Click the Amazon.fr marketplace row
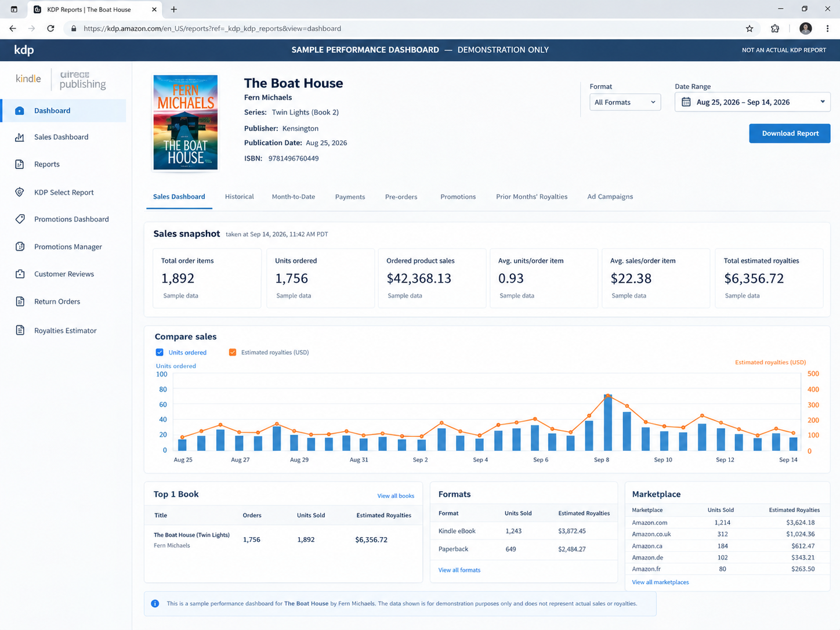Viewport: 840px width, 630px height. [727, 569]
